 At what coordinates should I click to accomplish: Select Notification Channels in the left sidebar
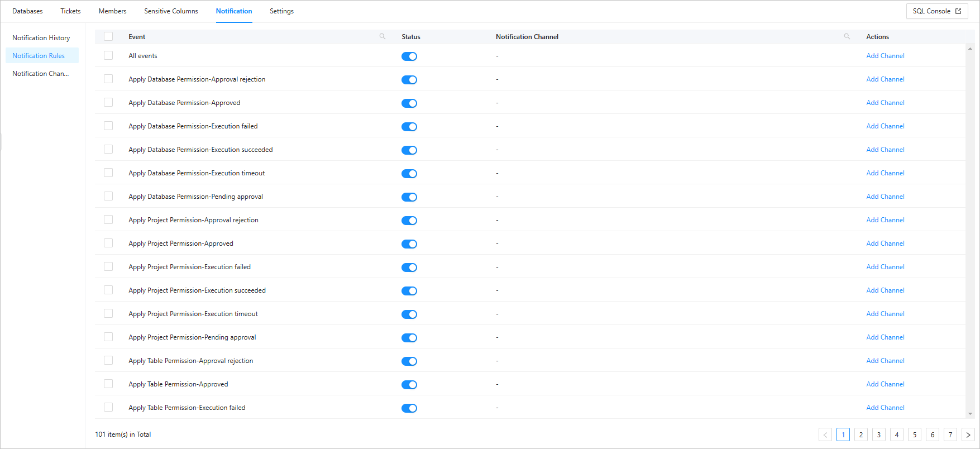(x=41, y=74)
